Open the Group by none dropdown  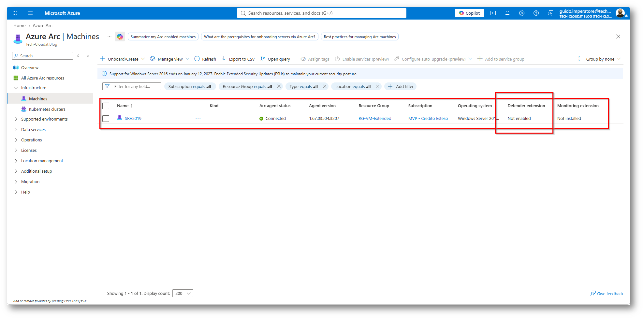(x=600, y=59)
